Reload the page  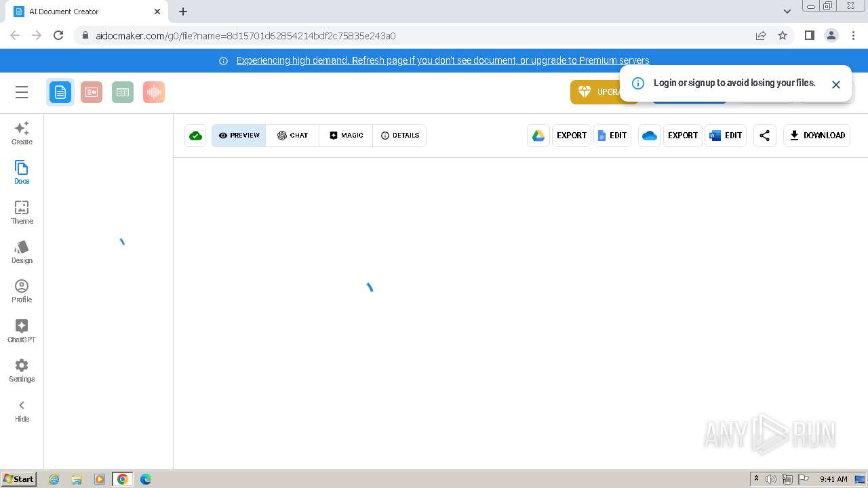58,35
